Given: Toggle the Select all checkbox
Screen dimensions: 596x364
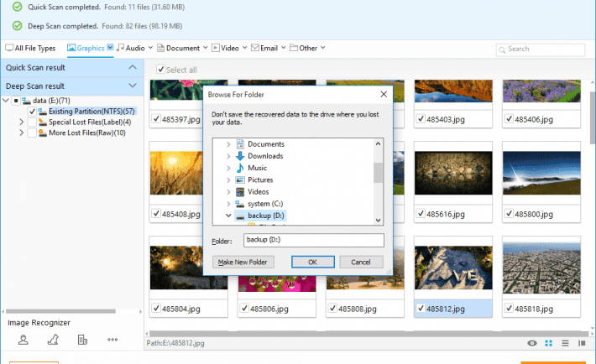Looking at the screenshot, I should pos(161,70).
